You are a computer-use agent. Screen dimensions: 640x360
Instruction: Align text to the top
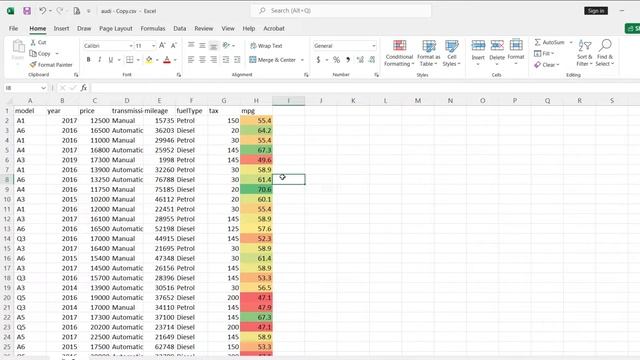point(191,45)
